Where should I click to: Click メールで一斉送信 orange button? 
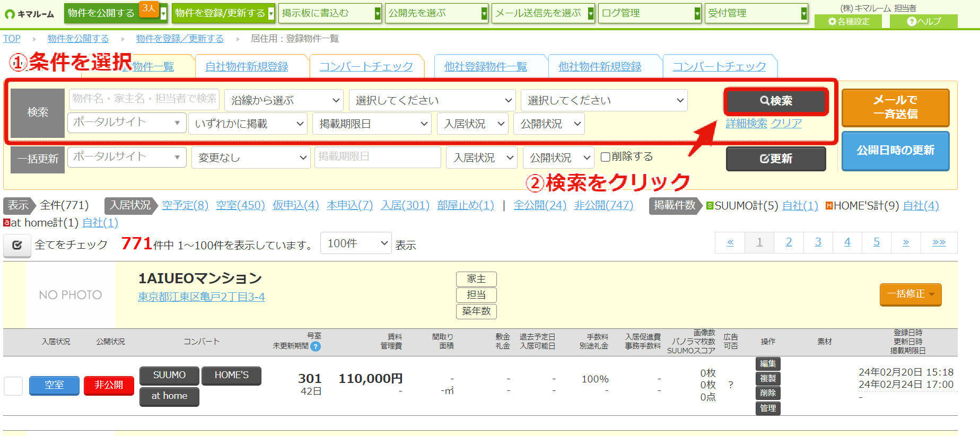pyautogui.click(x=896, y=107)
